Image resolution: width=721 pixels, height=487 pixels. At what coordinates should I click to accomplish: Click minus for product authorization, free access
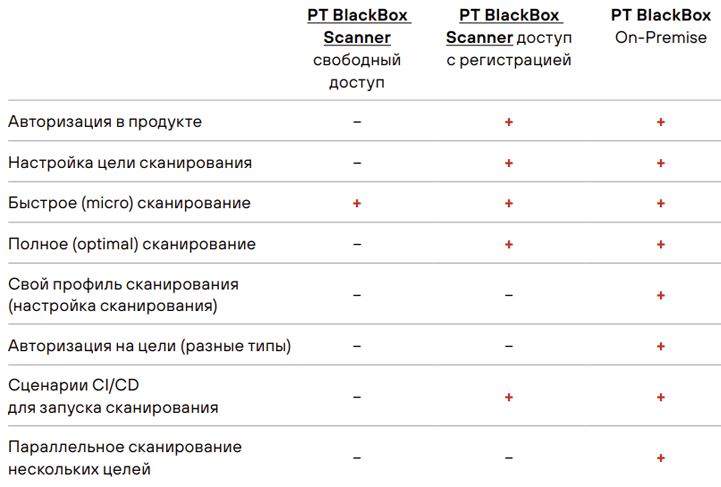(357, 122)
